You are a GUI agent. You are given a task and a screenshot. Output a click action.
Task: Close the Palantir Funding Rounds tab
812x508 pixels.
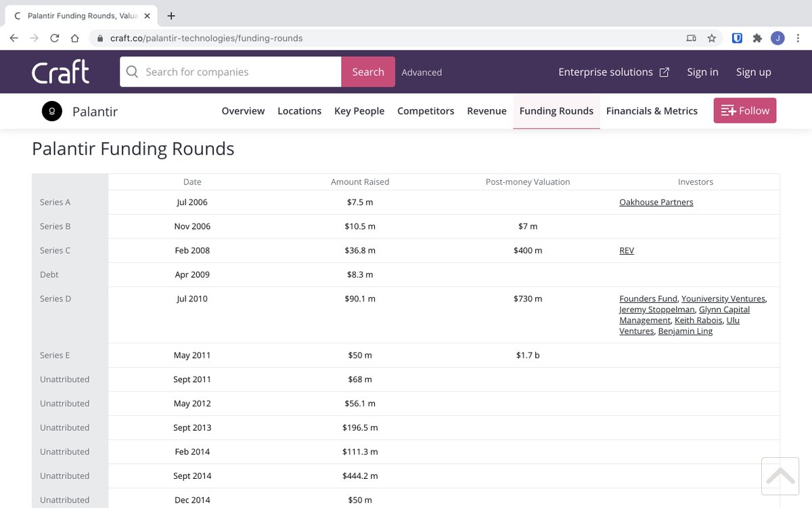147,16
